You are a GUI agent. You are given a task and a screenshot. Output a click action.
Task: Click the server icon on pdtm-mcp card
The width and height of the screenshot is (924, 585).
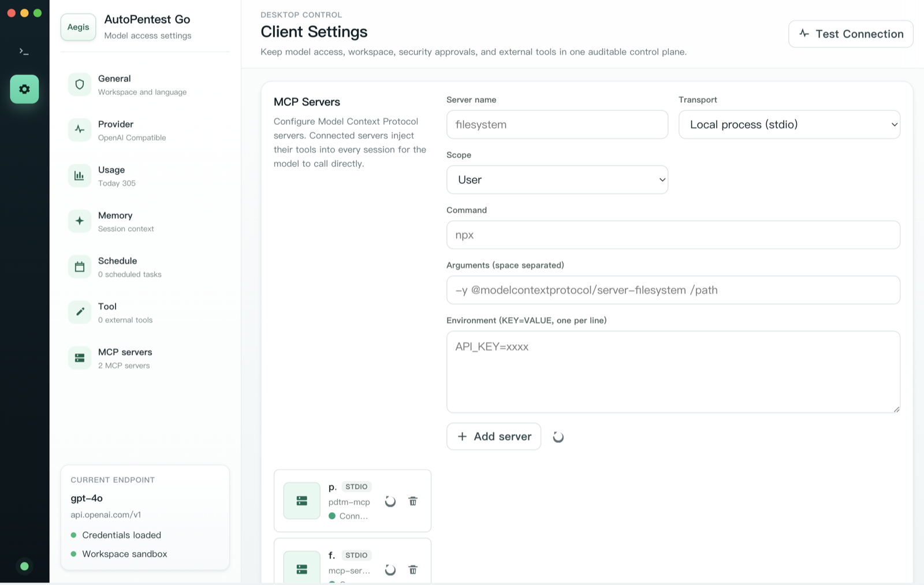click(x=302, y=501)
